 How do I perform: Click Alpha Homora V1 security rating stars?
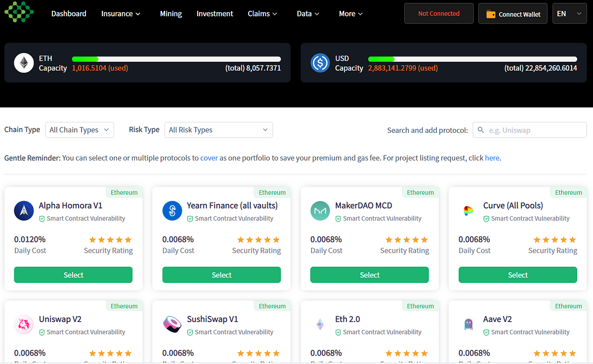(x=110, y=240)
